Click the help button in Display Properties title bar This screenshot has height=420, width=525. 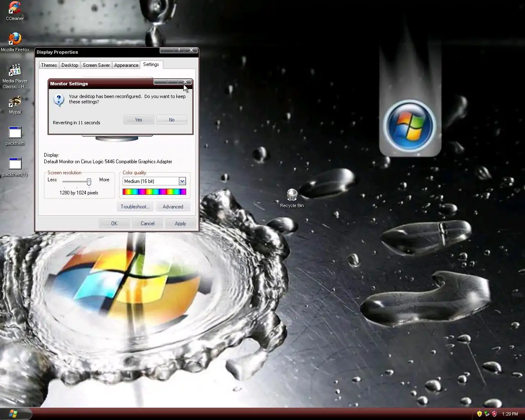tap(179, 50)
